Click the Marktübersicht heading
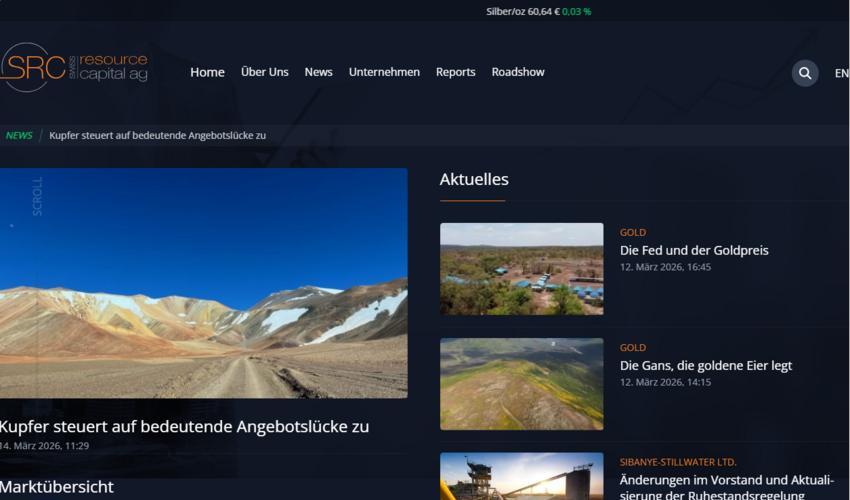This screenshot has width=850, height=500. pyautogui.click(x=57, y=487)
